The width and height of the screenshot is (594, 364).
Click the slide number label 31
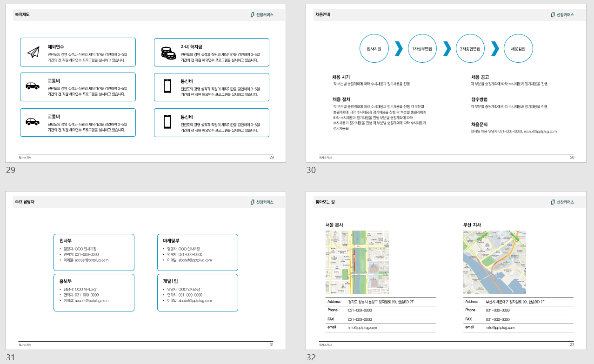pyautogui.click(x=10, y=357)
